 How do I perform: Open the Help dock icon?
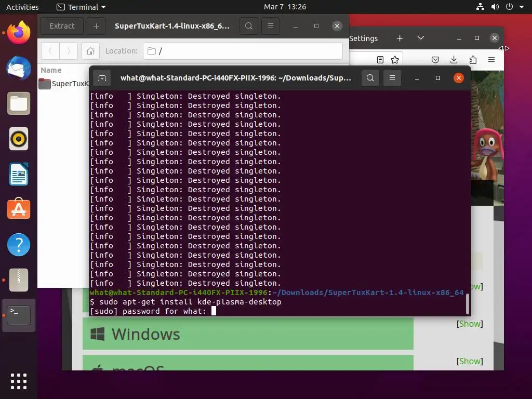click(x=19, y=245)
